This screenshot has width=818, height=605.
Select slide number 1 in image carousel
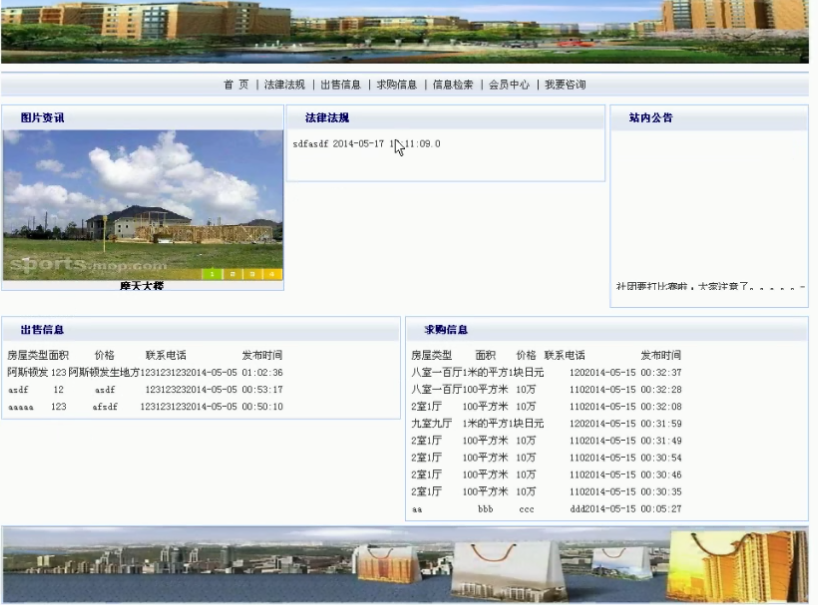pyautogui.click(x=212, y=274)
